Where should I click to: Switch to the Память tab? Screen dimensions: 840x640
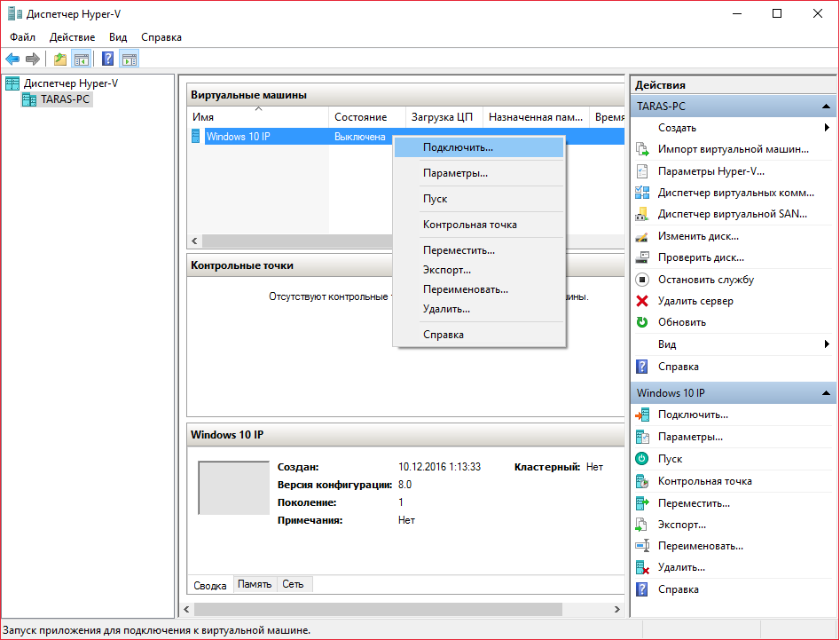(x=255, y=584)
